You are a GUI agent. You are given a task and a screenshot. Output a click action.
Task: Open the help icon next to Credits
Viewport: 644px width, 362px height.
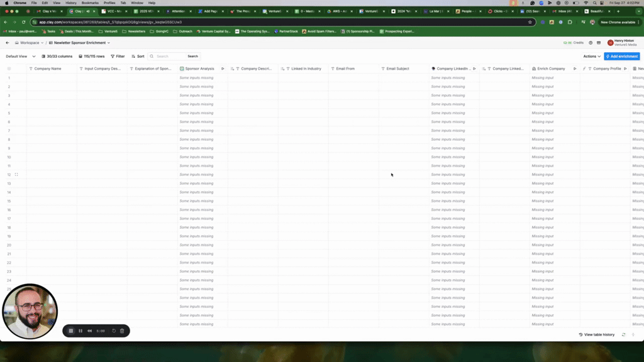(591, 43)
